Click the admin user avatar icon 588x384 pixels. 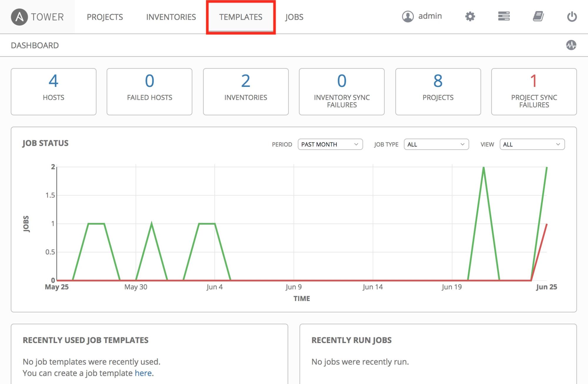tap(408, 16)
